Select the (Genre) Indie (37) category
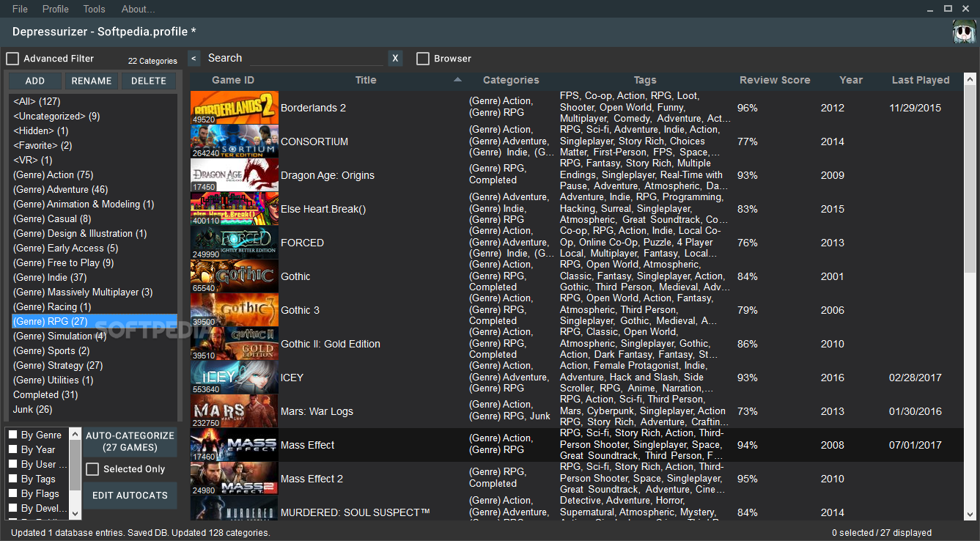The height and width of the screenshot is (541, 980). pyautogui.click(x=94, y=278)
